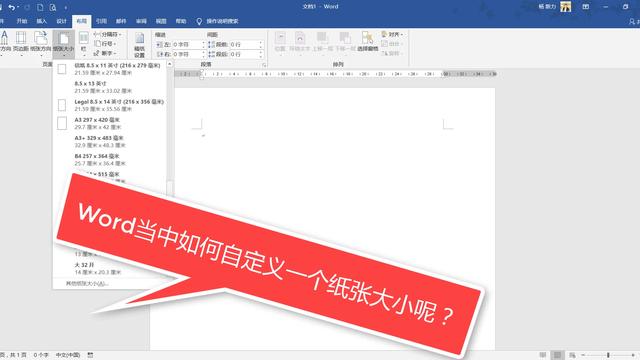Open the Margins (页边距) button
The height and width of the screenshot is (360, 640).
[21, 42]
